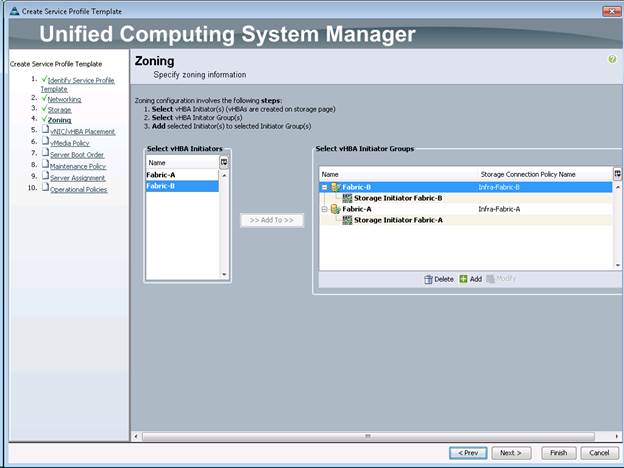Viewport: 624px width, 468px height.
Task: Jump to Server Boot Order step
Action: click(77, 155)
